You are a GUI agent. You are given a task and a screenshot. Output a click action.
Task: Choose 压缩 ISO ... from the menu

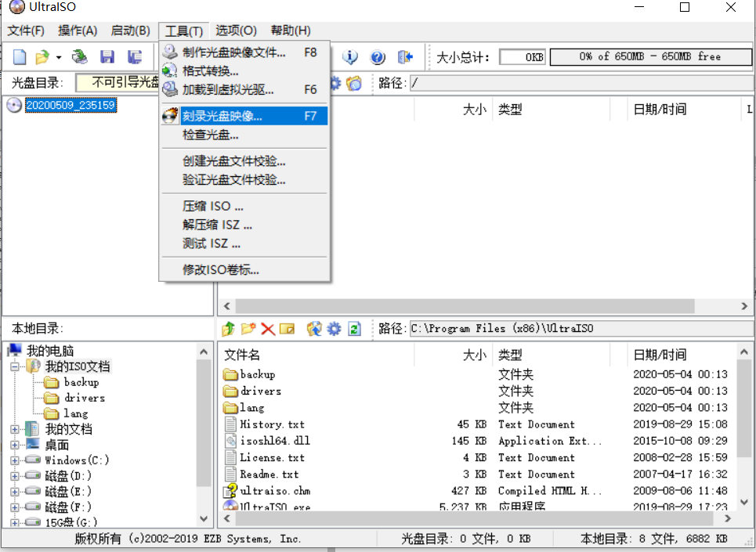tap(244, 206)
